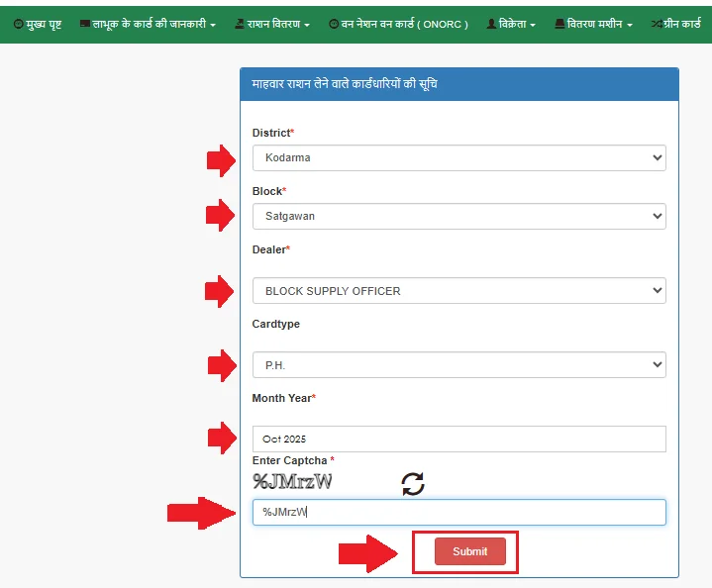Click the Month Year field showing Oct 2025
The image size is (712, 588).
pos(459,440)
